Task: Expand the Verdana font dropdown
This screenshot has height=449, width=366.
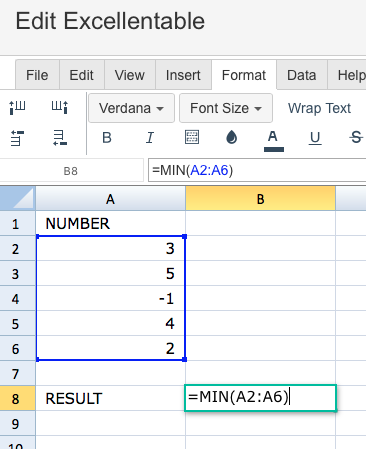Action: click(x=131, y=108)
